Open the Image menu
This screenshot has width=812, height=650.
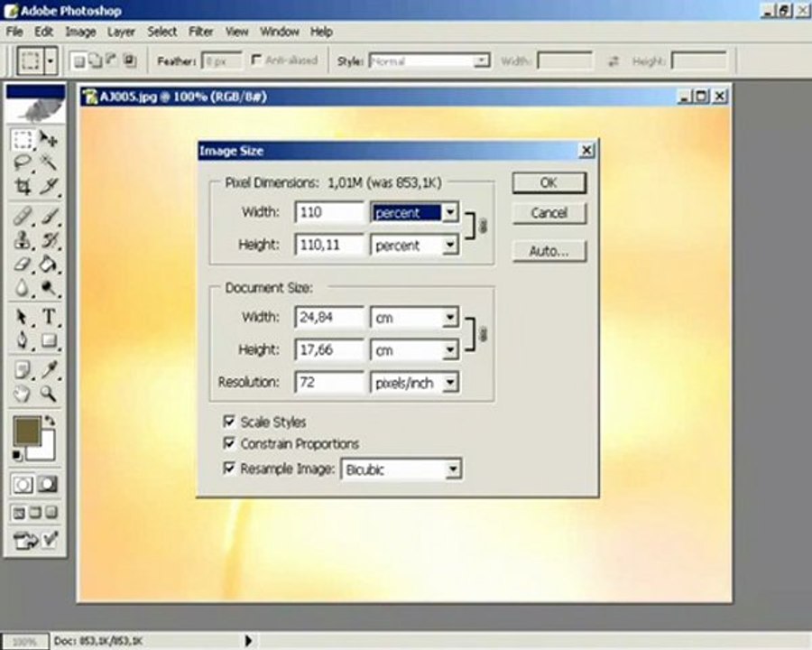pyautogui.click(x=80, y=32)
